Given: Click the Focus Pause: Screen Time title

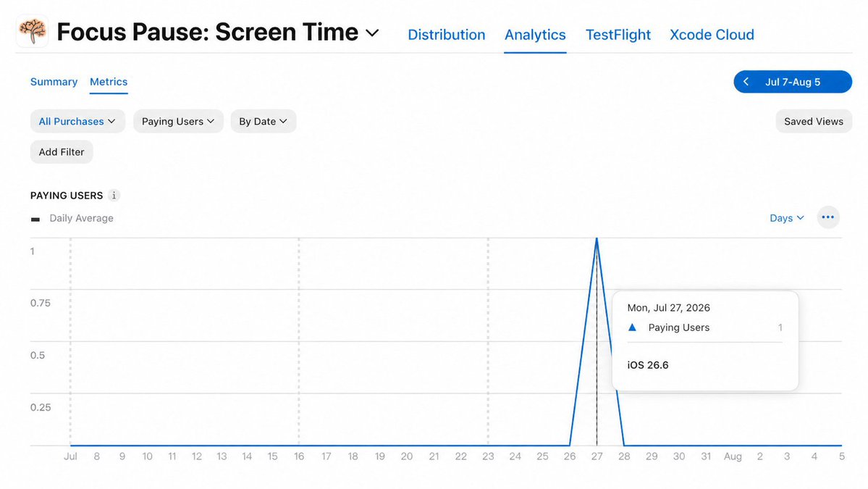Looking at the screenshot, I should point(208,32).
